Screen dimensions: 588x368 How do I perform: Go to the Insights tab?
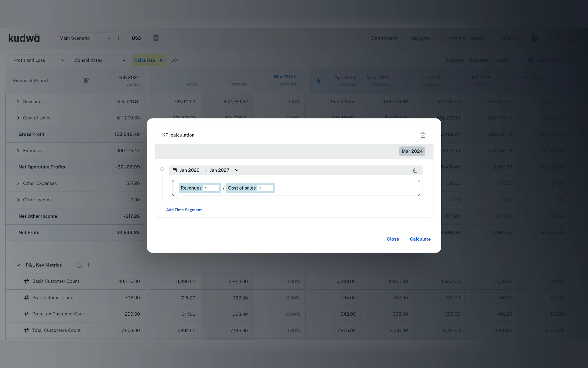coord(421,38)
